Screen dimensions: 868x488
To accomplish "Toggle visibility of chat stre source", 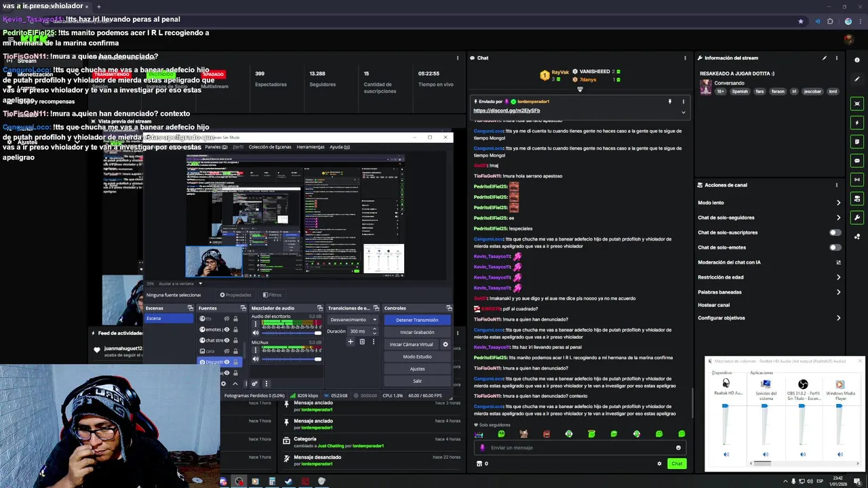I will click(x=226, y=340).
